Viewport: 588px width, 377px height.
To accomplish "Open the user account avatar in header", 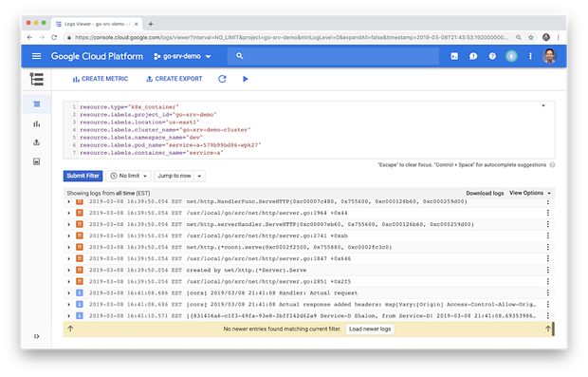I will tap(549, 56).
